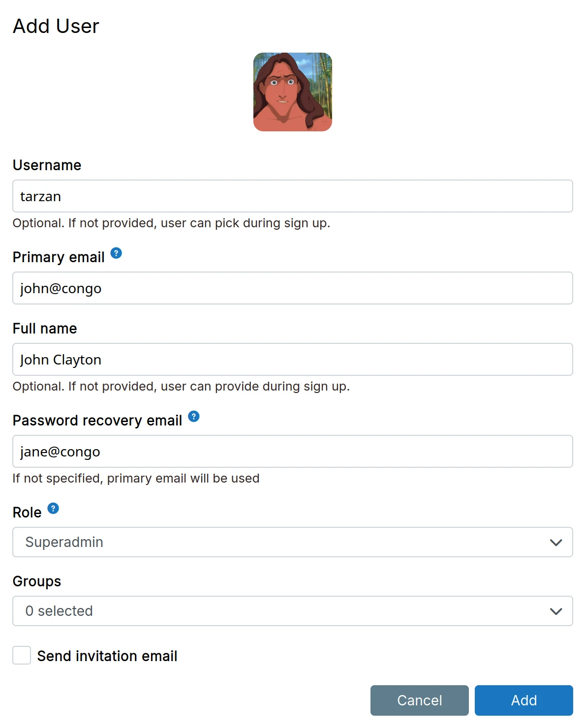Click the Groups field showing 0 selected

(x=292, y=611)
